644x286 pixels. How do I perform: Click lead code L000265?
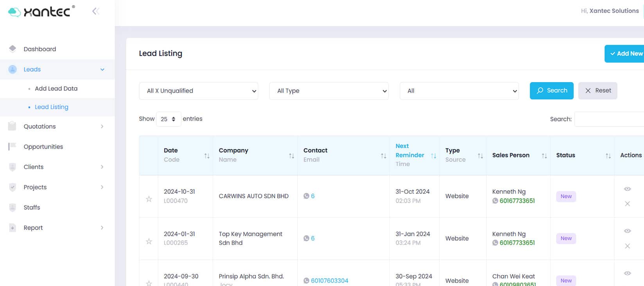[x=176, y=243]
